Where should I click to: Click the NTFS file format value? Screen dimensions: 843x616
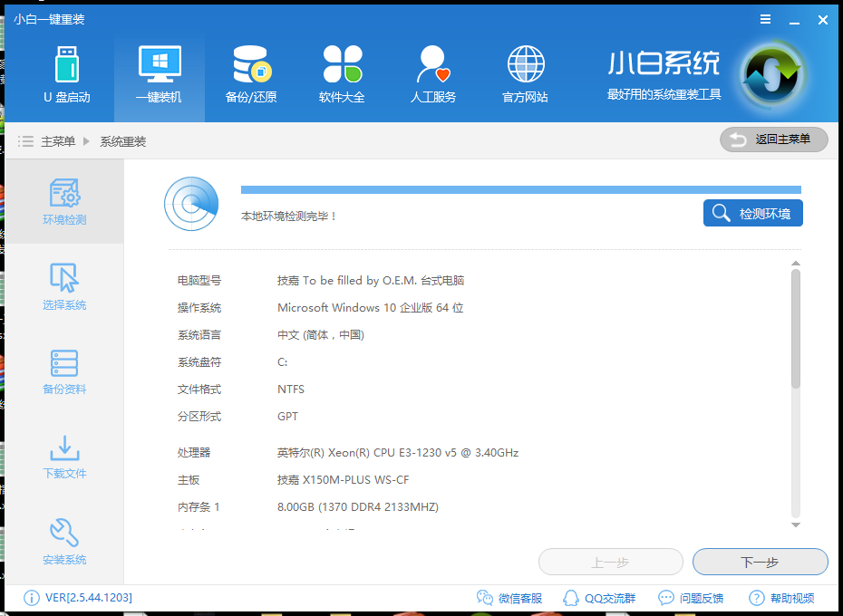click(291, 390)
